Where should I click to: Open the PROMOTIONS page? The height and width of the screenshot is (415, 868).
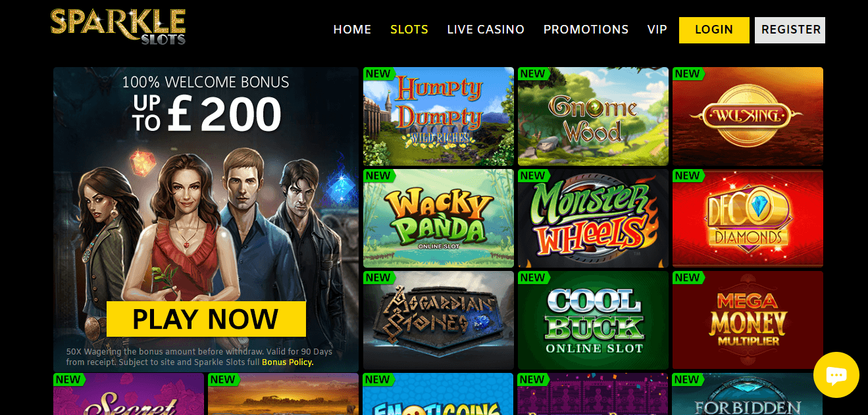tap(586, 30)
